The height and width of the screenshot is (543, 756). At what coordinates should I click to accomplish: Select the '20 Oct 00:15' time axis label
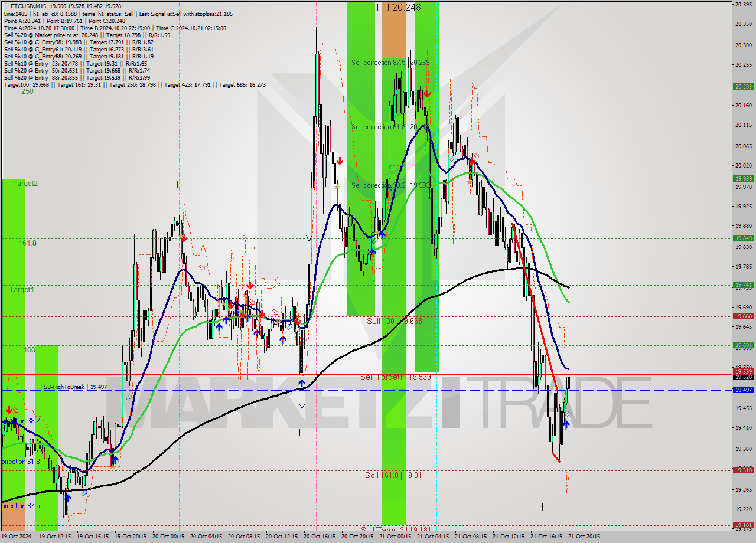[x=169, y=537]
